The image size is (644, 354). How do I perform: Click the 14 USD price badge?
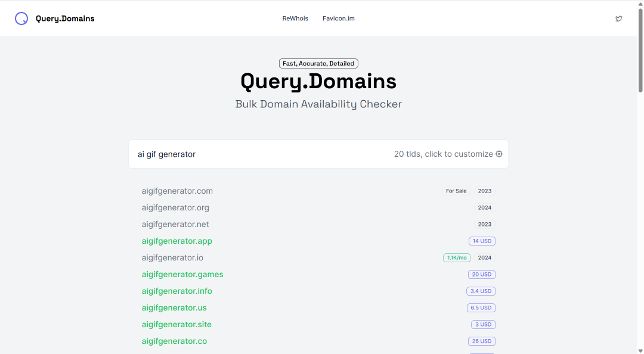[x=482, y=241]
